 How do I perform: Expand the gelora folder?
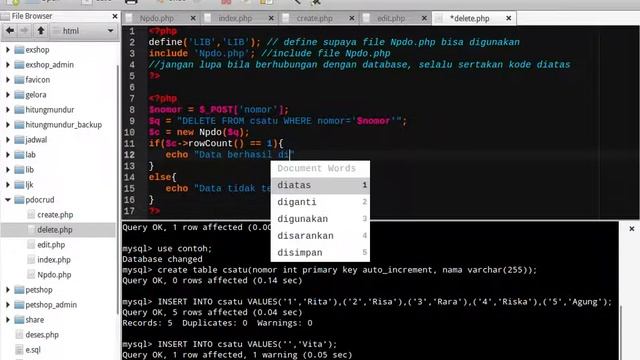pyautogui.click(x=8, y=95)
